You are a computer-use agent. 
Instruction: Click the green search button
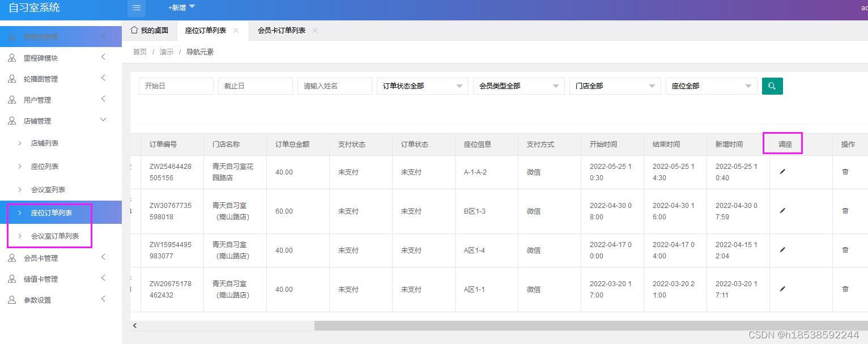coord(772,86)
